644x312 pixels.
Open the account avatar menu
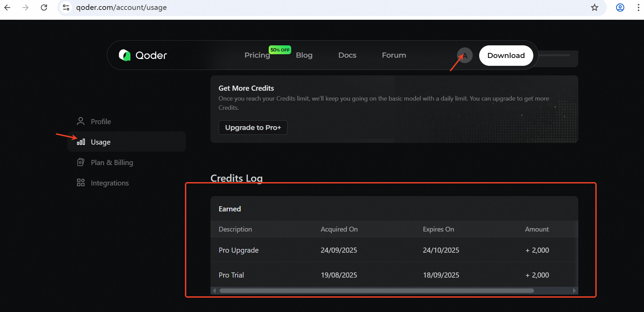tap(465, 55)
